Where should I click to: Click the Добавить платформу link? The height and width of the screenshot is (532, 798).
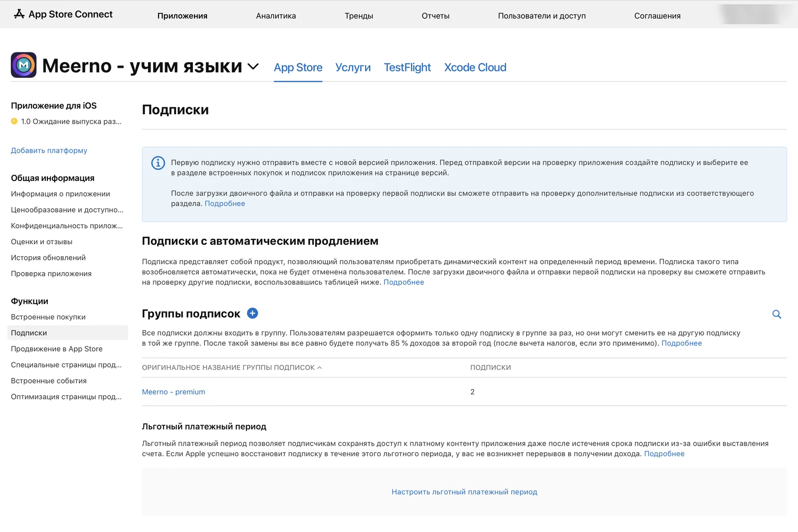(49, 151)
